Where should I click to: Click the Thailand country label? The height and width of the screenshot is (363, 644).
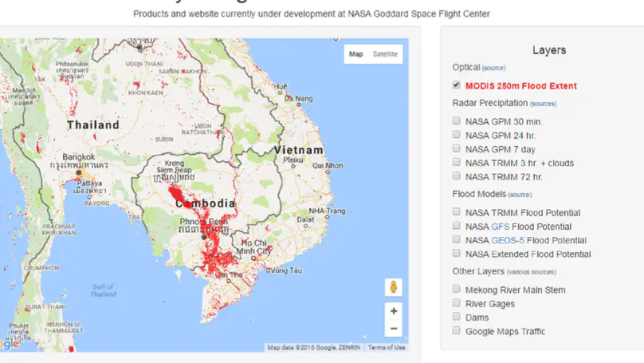coord(93,125)
